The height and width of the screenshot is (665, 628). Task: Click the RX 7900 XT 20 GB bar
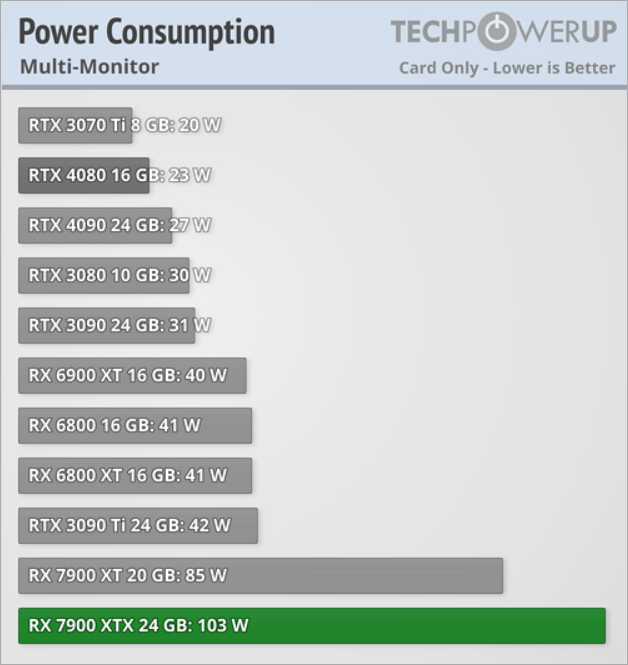(x=260, y=575)
